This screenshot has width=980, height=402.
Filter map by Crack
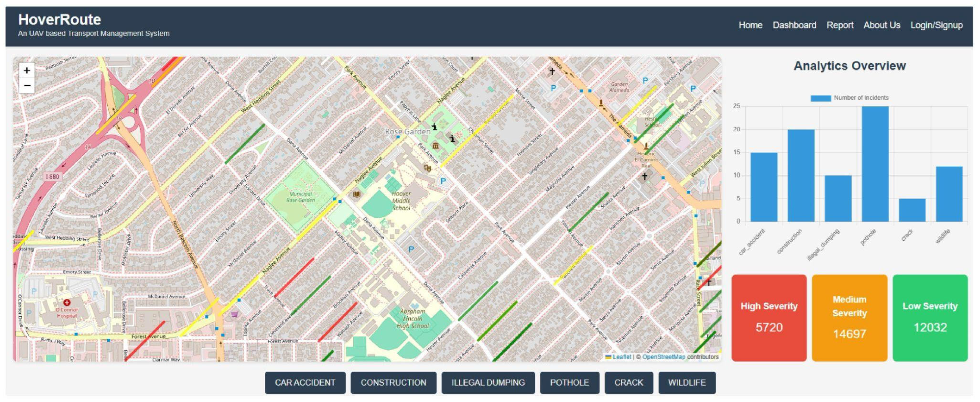coord(628,383)
